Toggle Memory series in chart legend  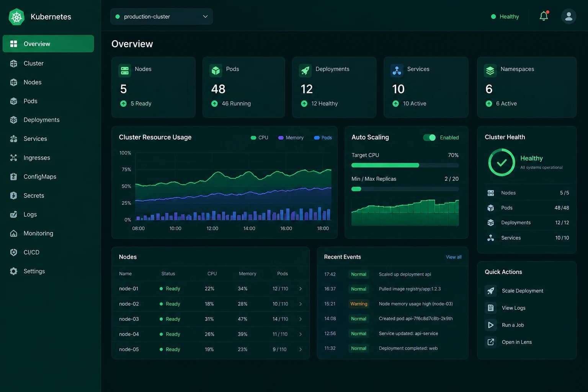tap(291, 138)
